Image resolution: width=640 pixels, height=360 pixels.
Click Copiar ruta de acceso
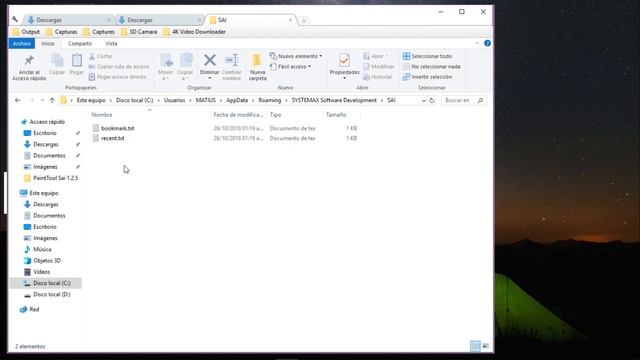(x=119, y=67)
